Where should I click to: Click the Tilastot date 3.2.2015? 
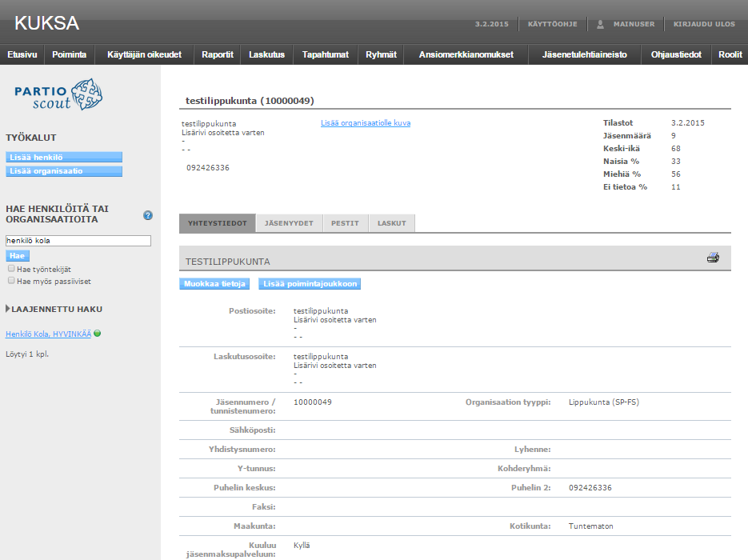pyautogui.click(x=687, y=123)
